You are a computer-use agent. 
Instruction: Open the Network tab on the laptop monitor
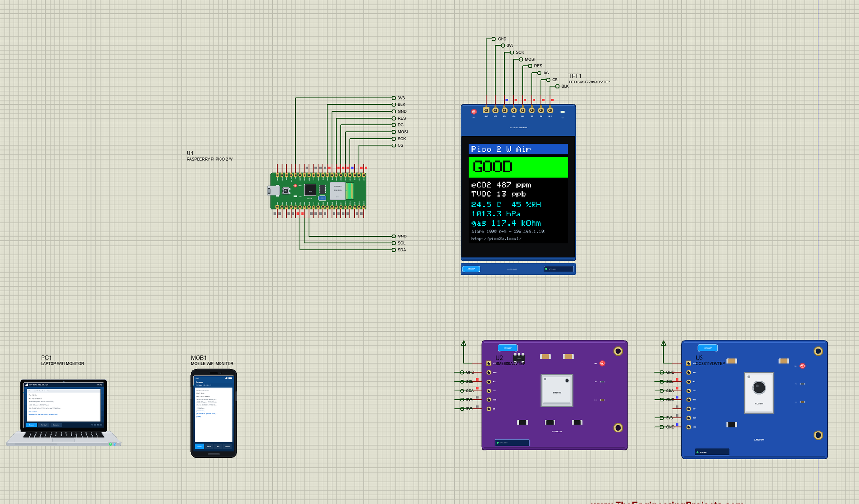[x=56, y=425]
